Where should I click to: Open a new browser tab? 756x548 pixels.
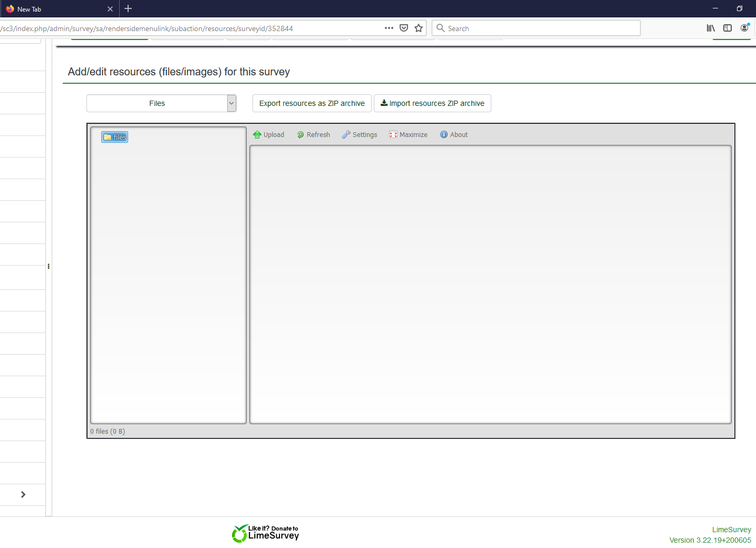tap(128, 9)
